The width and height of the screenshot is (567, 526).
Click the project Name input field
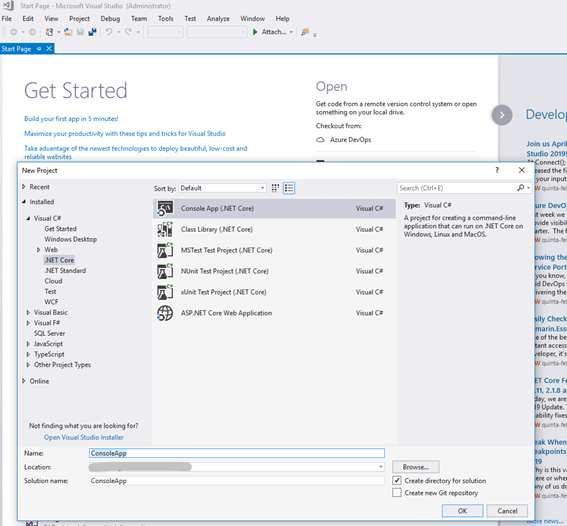pos(236,453)
